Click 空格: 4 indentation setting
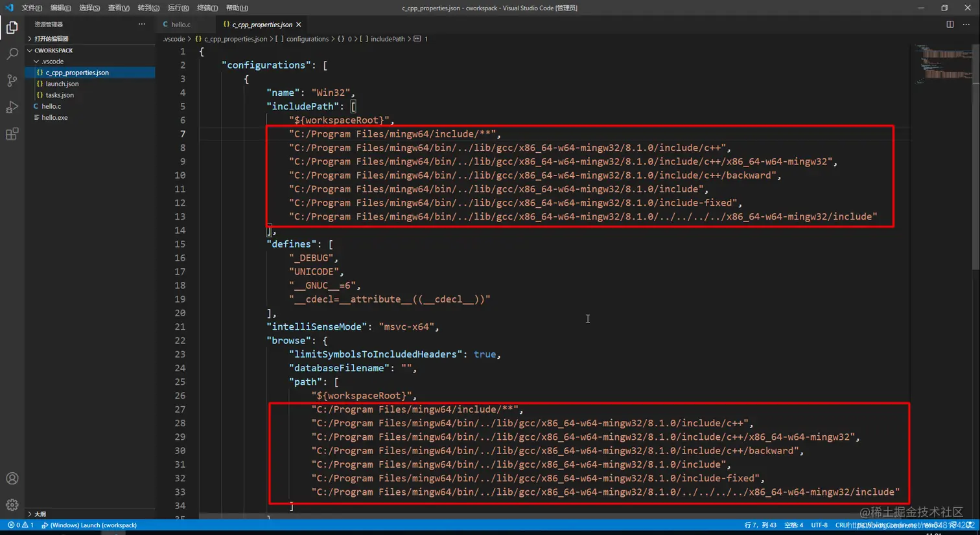The image size is (980, 535). click(x=793, y=525)
